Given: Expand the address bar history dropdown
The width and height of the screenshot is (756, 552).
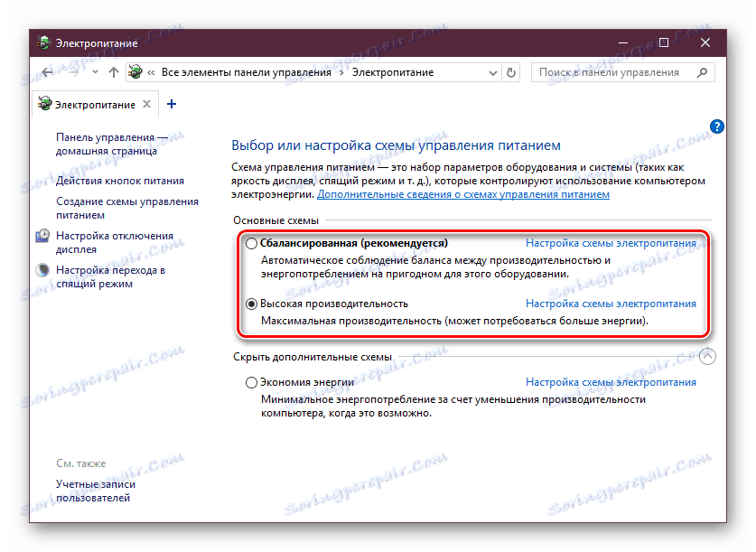Looking at the screenshot, I should point(493,73).
